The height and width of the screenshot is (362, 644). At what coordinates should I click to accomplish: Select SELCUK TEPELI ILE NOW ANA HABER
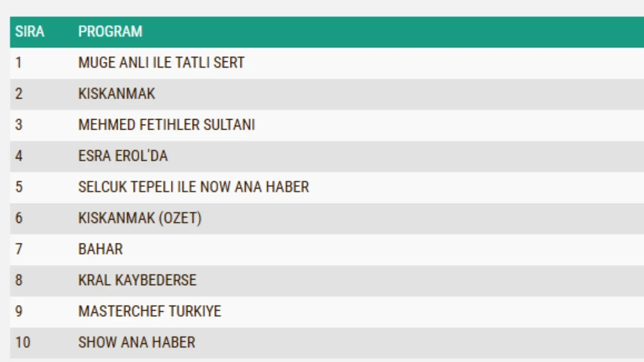click(x=193, y=187)
